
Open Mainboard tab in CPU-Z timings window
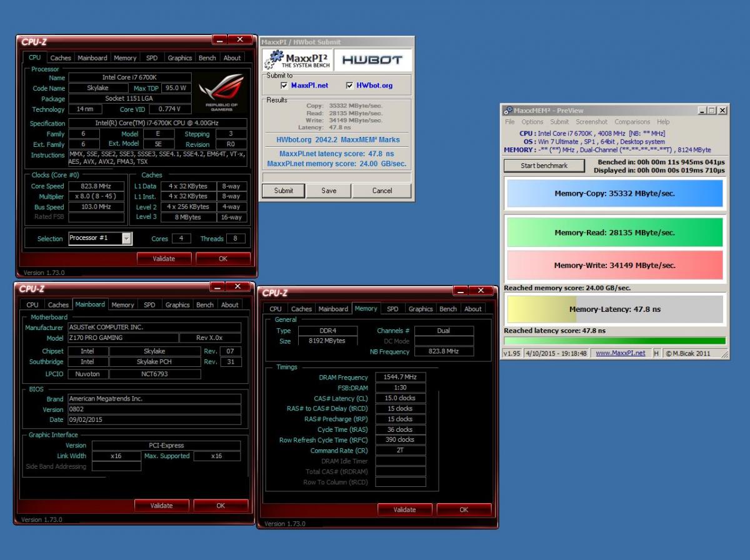333,309
